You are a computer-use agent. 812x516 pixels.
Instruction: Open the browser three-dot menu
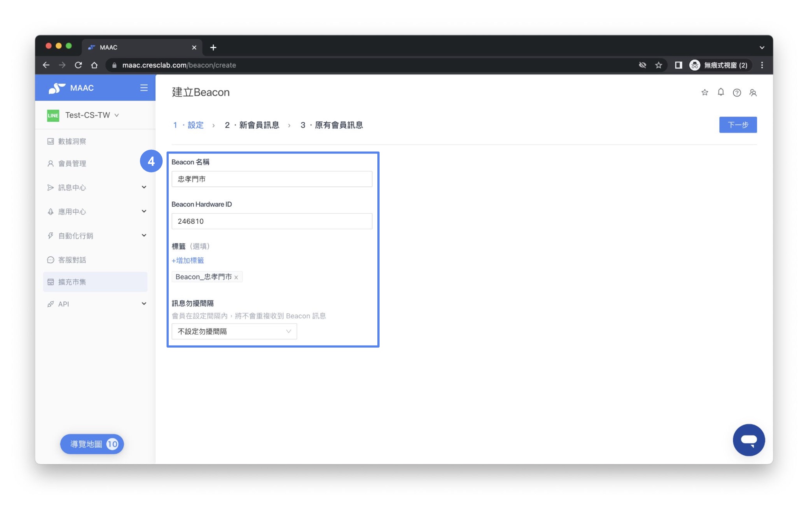point(762,65)
